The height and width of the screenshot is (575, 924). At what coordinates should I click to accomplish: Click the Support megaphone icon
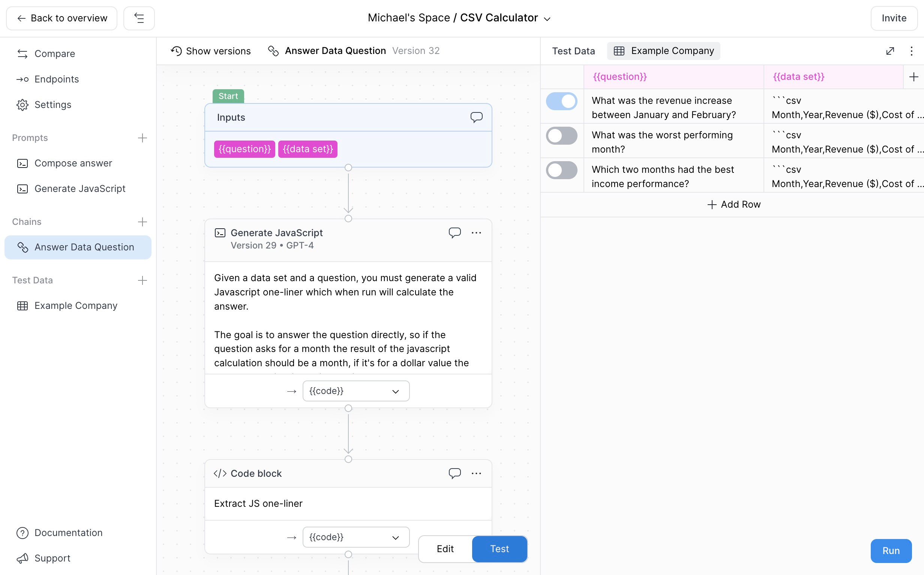pyautogui.click(x=22, y=558)
